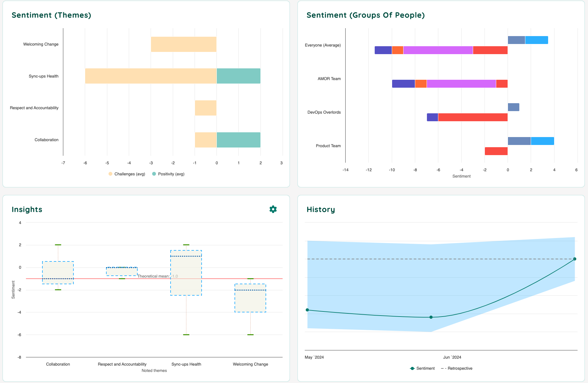Click the 'Welcoming Change' label in Insights chart
588x383 pixels.
coord(250,364)
